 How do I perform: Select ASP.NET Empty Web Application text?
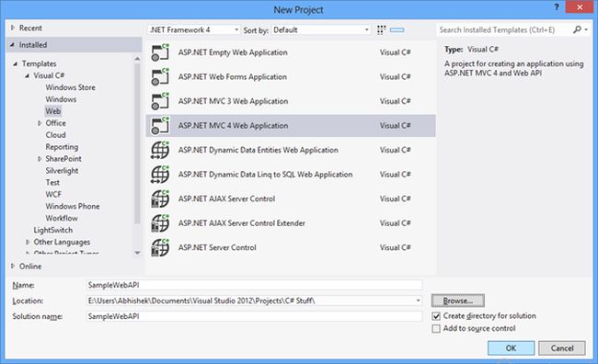233,52
